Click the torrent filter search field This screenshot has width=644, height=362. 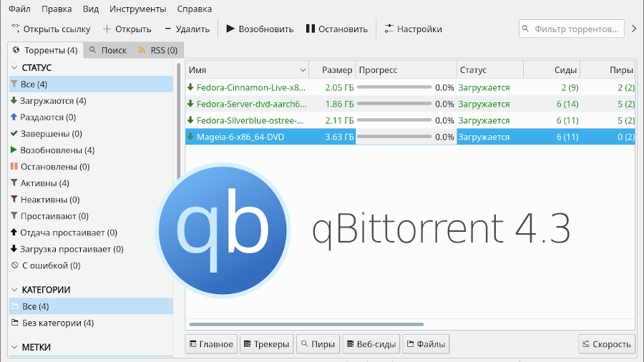click(x=576, y=29)
